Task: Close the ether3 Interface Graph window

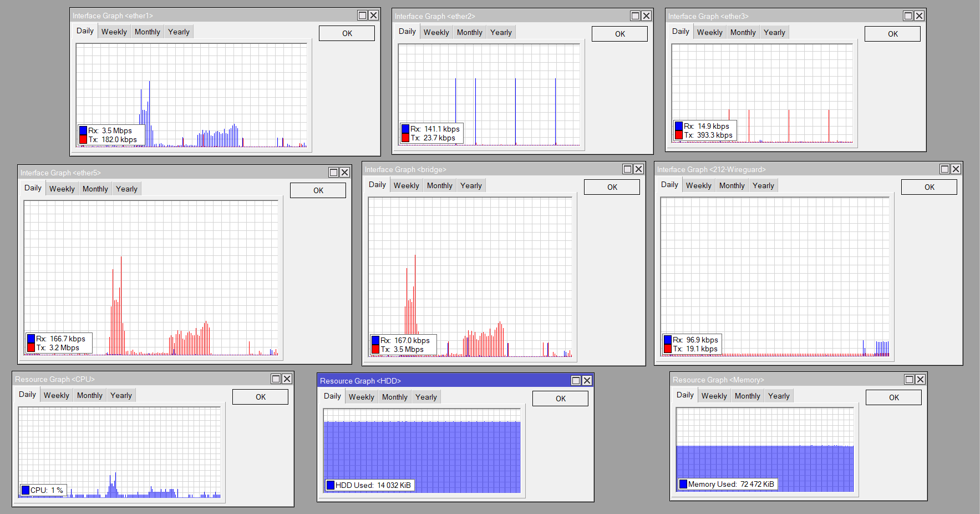Action: [x=919, y=16]
